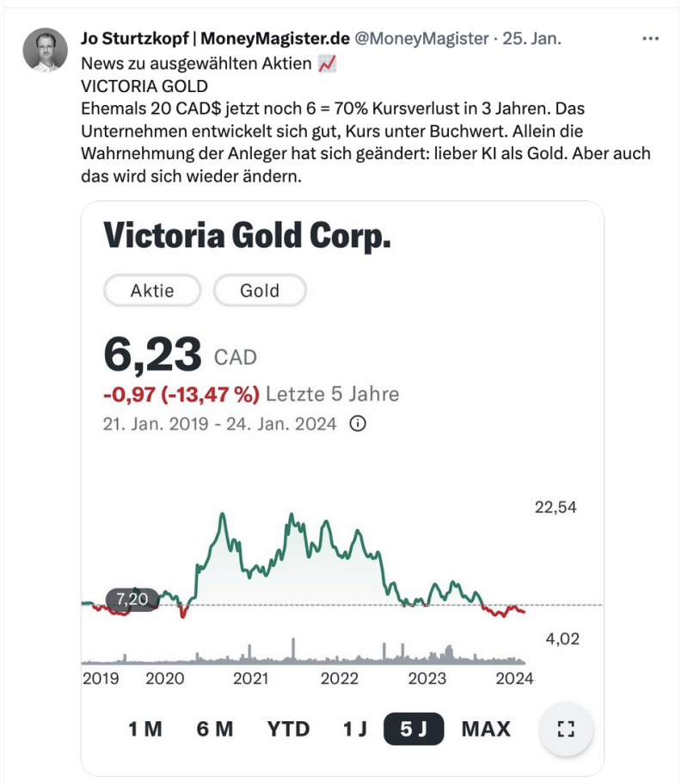Show the YTD chart range
Screen dimensions: 688x784
tap(288, 729)
